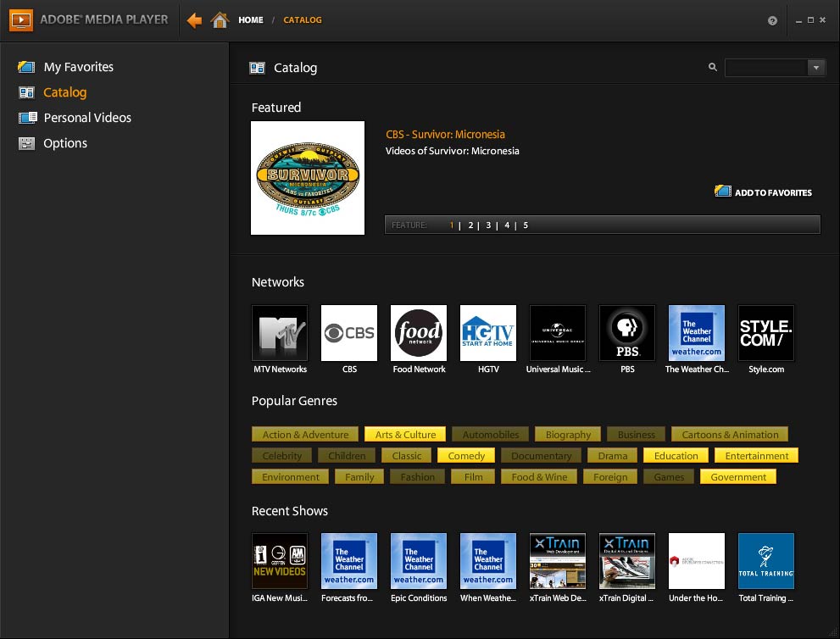Select the Action & Adventure genre

305,435
